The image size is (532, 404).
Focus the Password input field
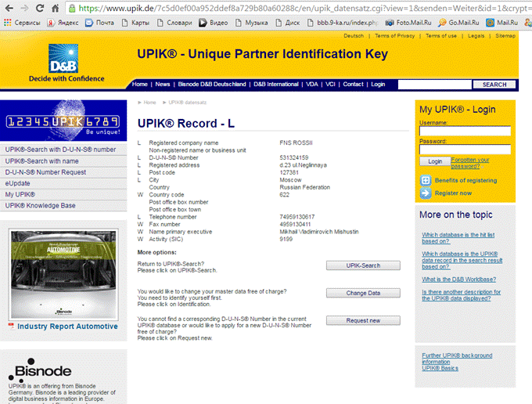pyautogui.click(x=465, y=150)
